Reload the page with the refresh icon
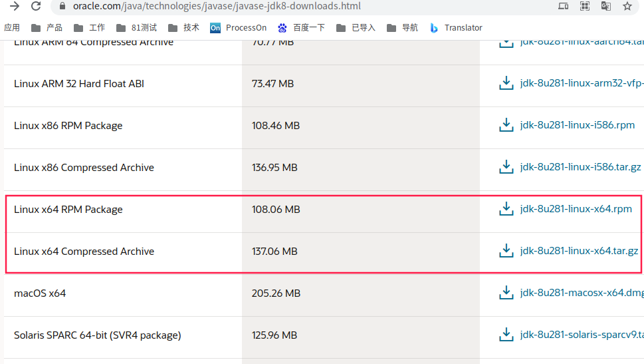The image size is (644, 364). [x=36, y=6]
